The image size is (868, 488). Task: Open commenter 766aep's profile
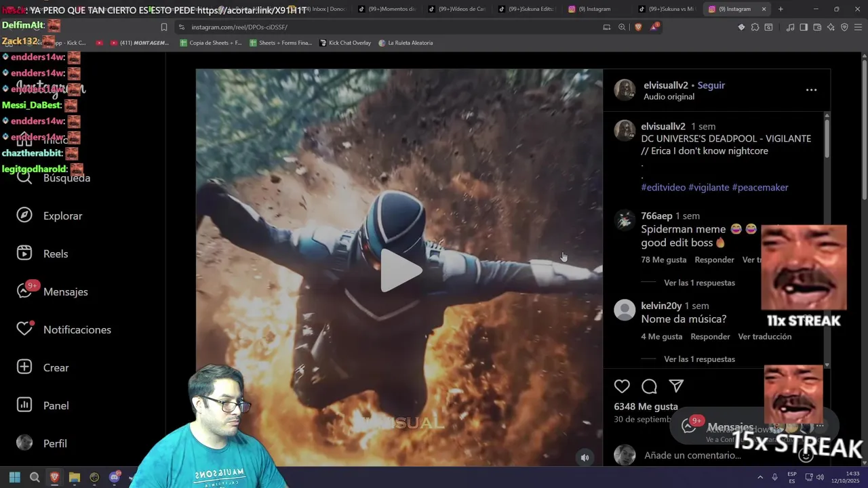click(656, 216)
